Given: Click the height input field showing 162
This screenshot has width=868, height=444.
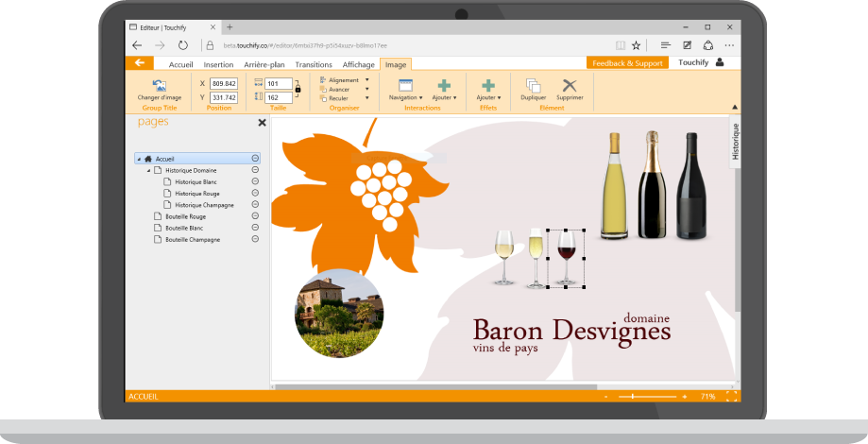Looking at the screenshot, I should [279, 97].
